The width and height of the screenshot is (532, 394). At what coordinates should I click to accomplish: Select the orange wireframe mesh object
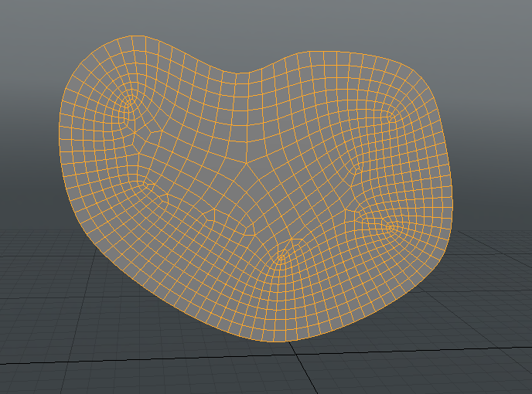coord(256,189)
